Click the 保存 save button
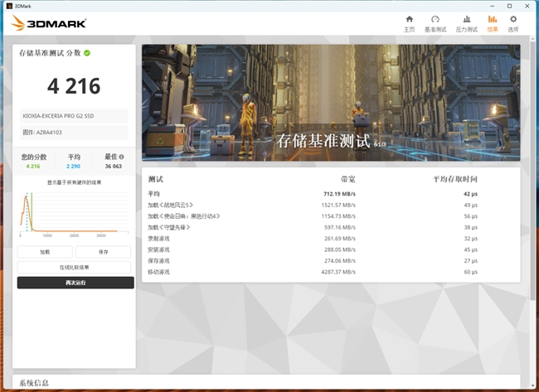This screenshot has width=539, height=392. [x=103, y=252]
